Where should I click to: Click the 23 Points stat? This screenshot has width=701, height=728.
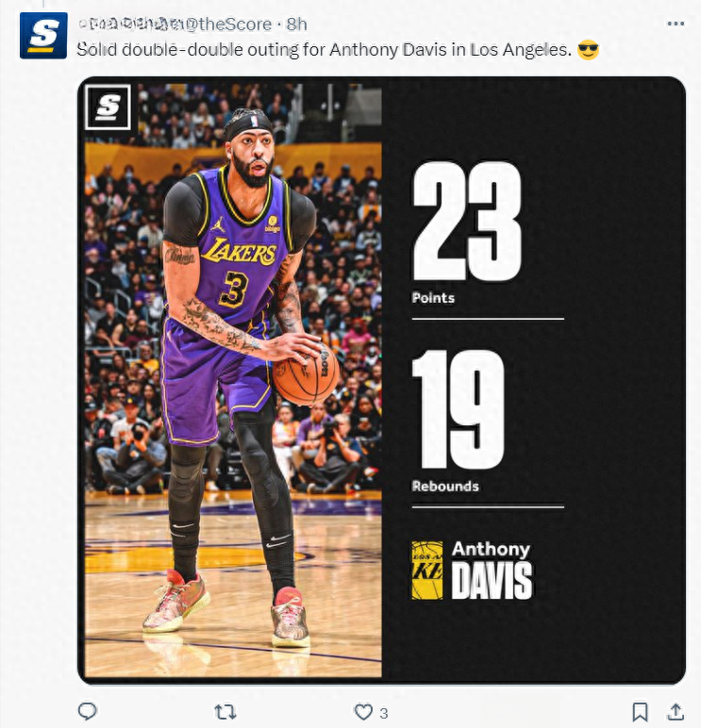click(x=467, y=233)
